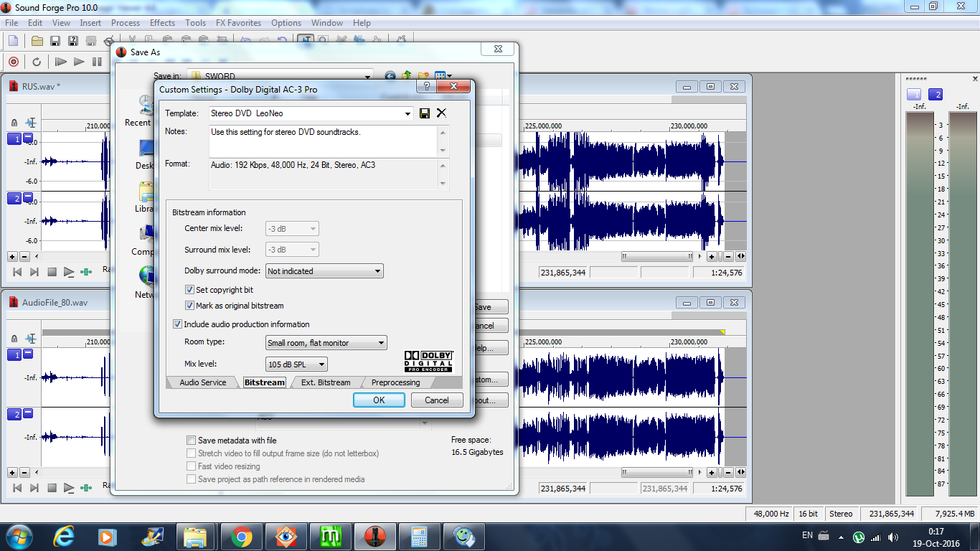Click the Save disk icon in main toolbar

(x=55, y=41)
